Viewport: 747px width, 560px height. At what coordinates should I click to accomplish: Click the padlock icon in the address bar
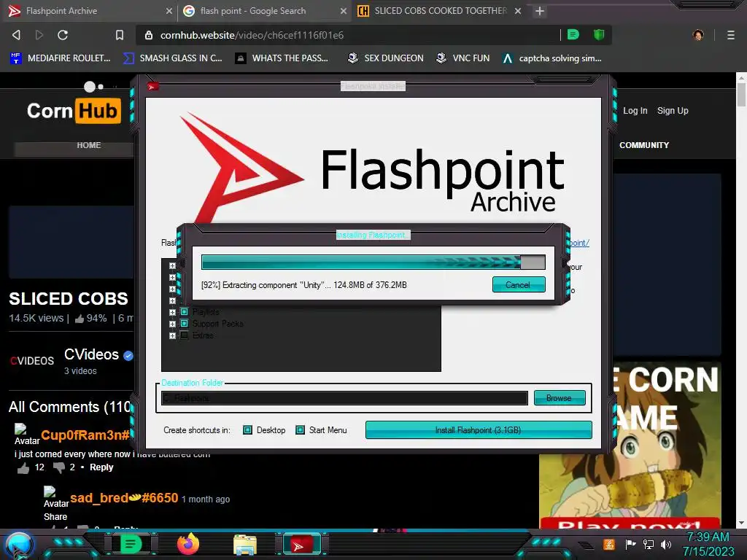point(149,35)
